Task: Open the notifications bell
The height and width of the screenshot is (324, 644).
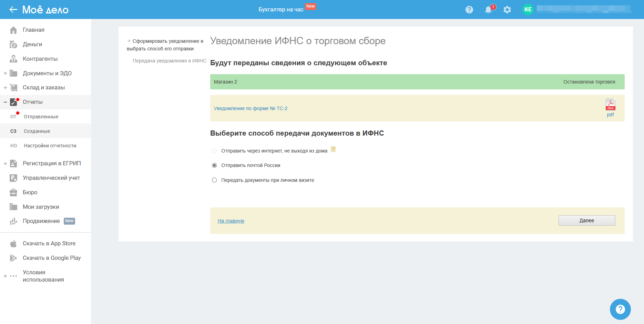Action: [488, 10]
